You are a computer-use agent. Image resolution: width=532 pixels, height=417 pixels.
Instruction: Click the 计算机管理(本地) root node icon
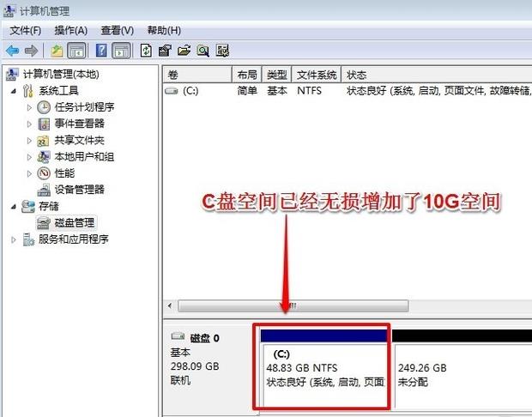[x=12, y=75]
